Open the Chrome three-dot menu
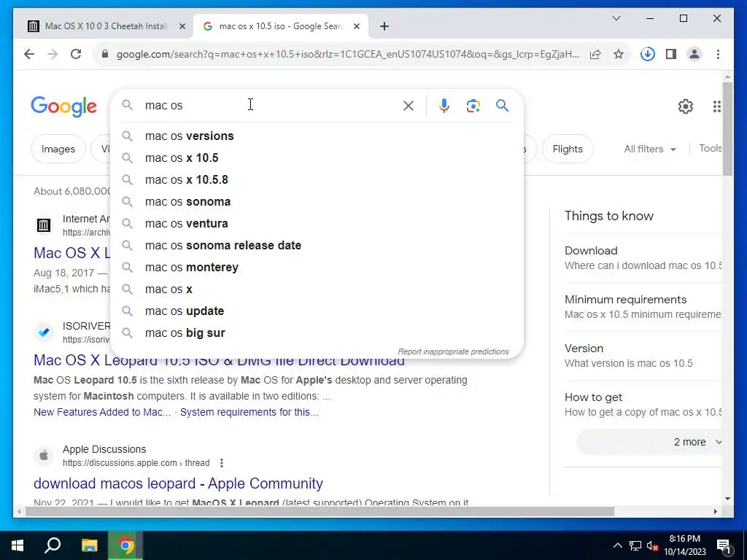747x560 pixels. coord(718,54)
